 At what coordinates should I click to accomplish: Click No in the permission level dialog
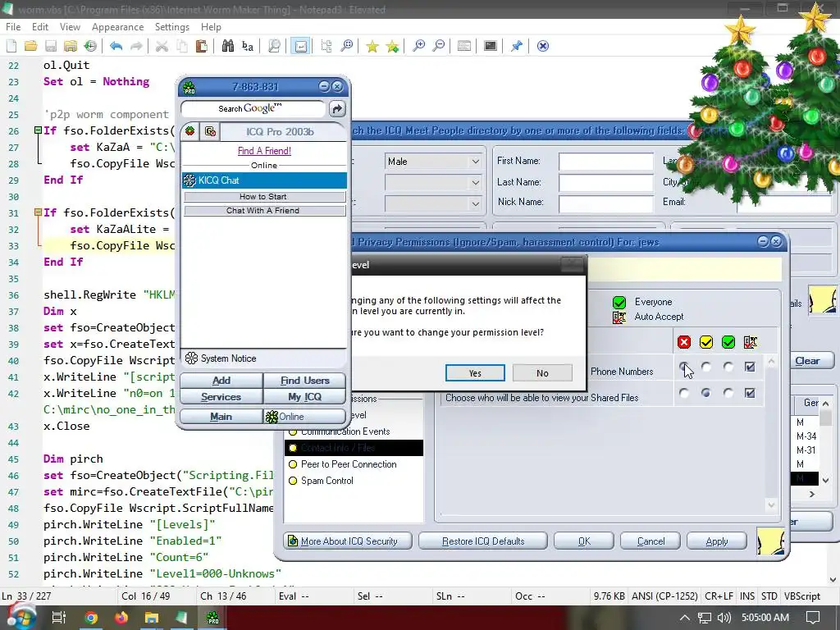pos(542,373)
